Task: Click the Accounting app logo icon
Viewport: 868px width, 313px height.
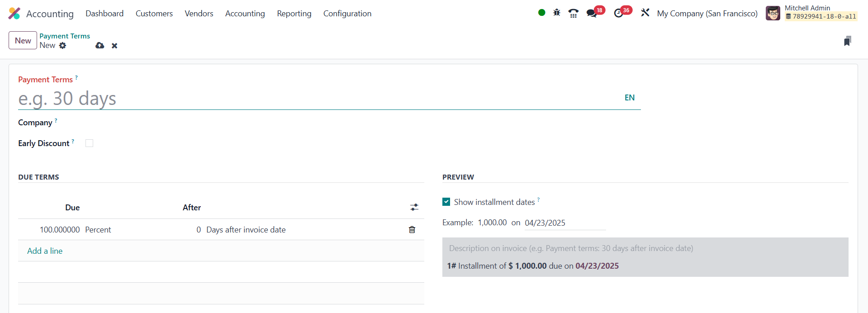Action: click(x=14, y=14)
